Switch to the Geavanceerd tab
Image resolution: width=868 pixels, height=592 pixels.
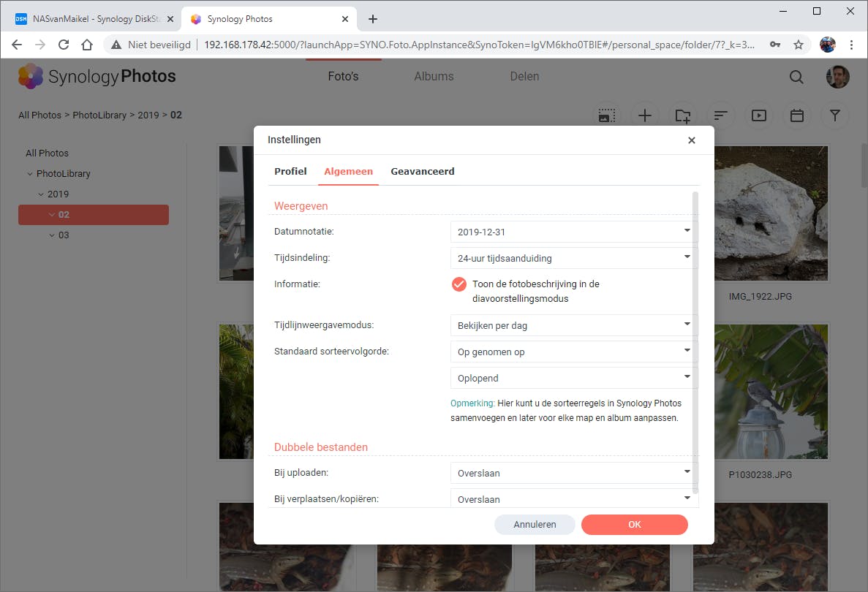[x=423, y=172]
